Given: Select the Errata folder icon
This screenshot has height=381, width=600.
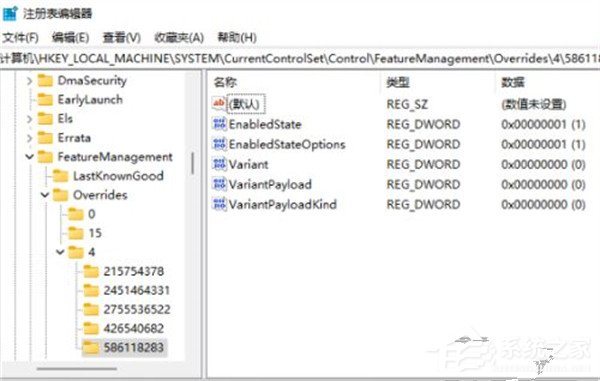Looking at the screenshot, I should click(45, 138).
